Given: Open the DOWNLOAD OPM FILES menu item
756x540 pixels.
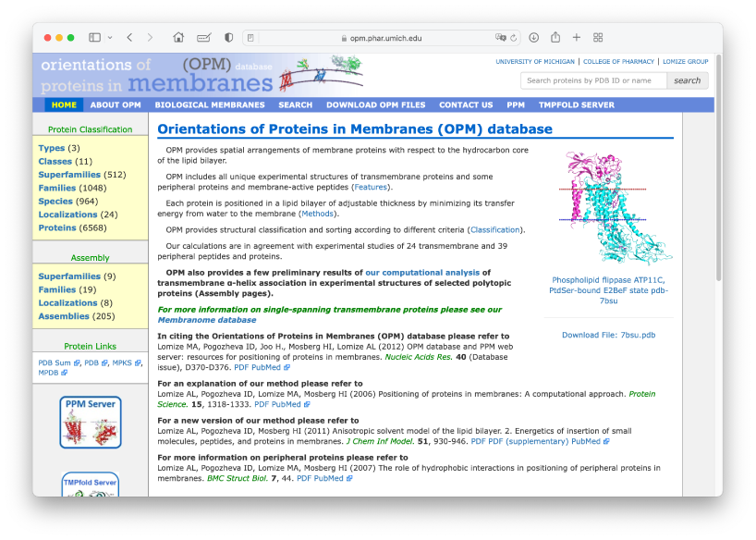Looking at the screenshot, I should click(375, 104).
